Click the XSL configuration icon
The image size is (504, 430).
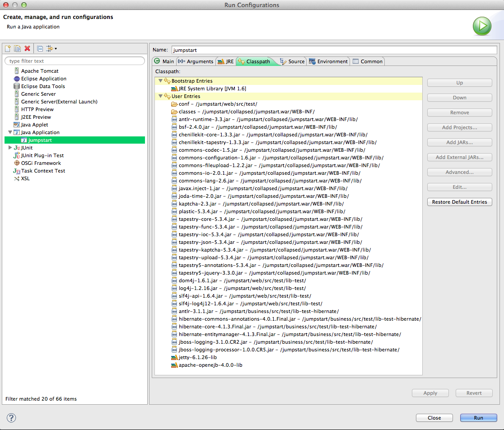17,179
